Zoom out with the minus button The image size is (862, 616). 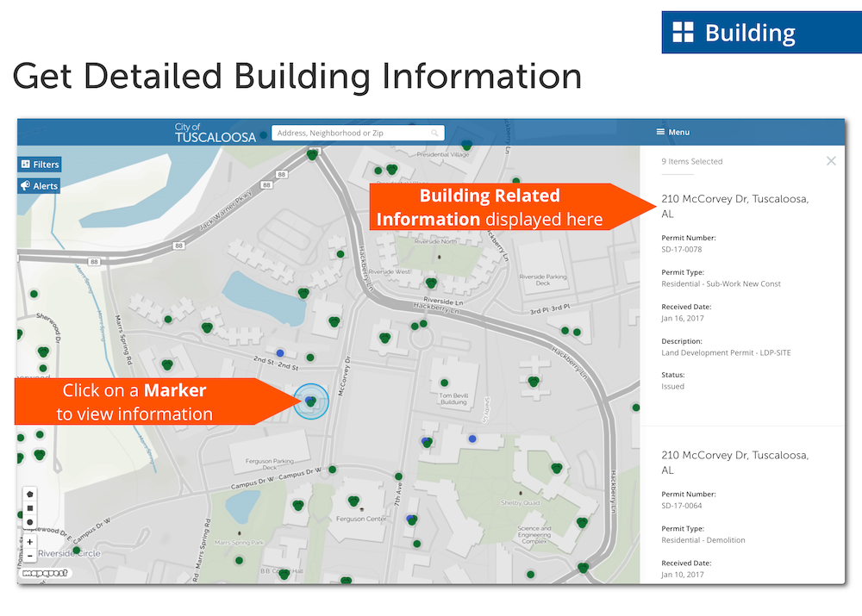coord(29,556)
